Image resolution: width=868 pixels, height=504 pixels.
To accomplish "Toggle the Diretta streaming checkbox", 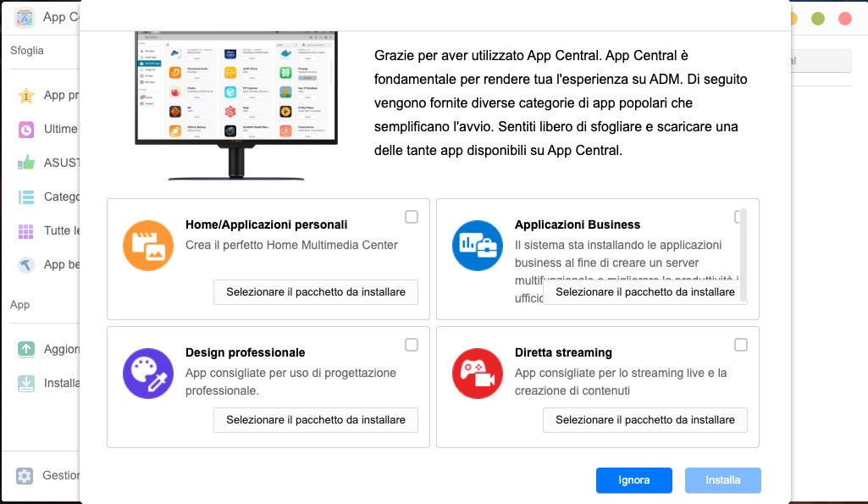I will 741,345.
